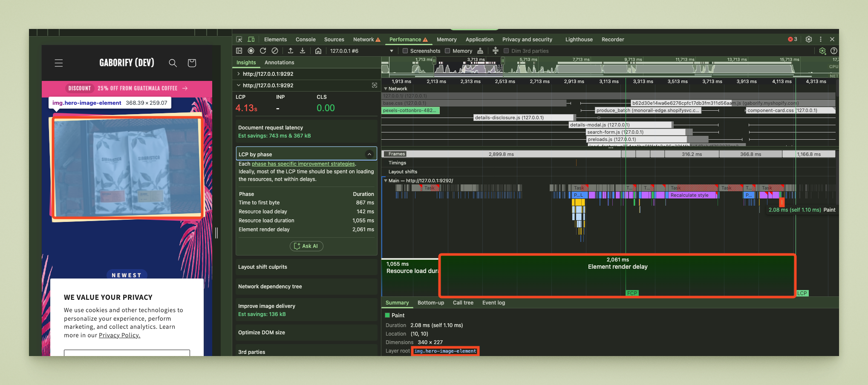Toggle the Dim 3rd parties checkbox
The width and height of the screenshot is (868, 385).
tap(506, 51)
